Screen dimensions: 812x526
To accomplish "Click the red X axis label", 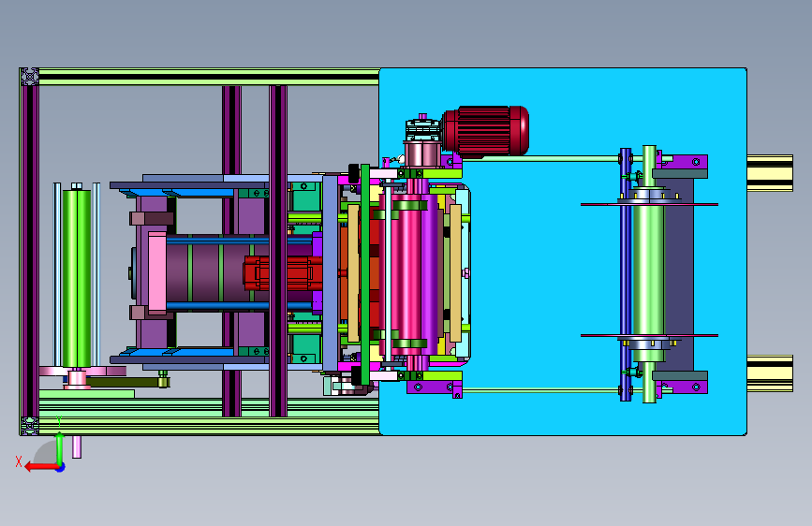I will pos(19,461).
